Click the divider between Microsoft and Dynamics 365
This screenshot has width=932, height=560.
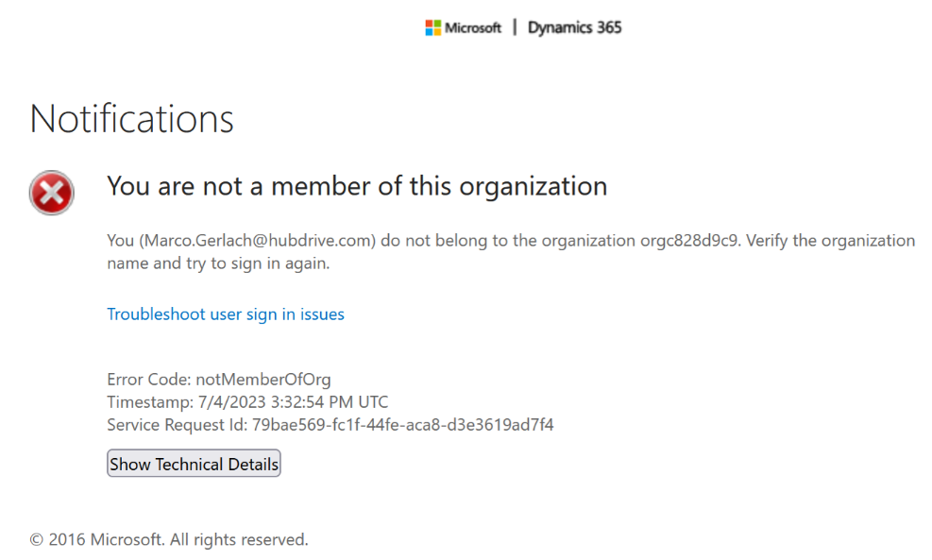pos(515,28)
